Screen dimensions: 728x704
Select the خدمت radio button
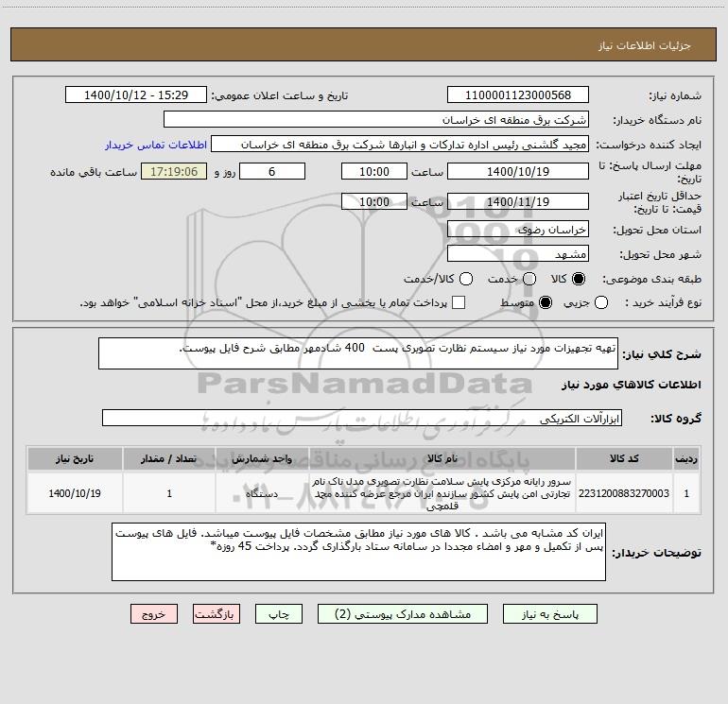pyautogui.click(x=529, y=279)
